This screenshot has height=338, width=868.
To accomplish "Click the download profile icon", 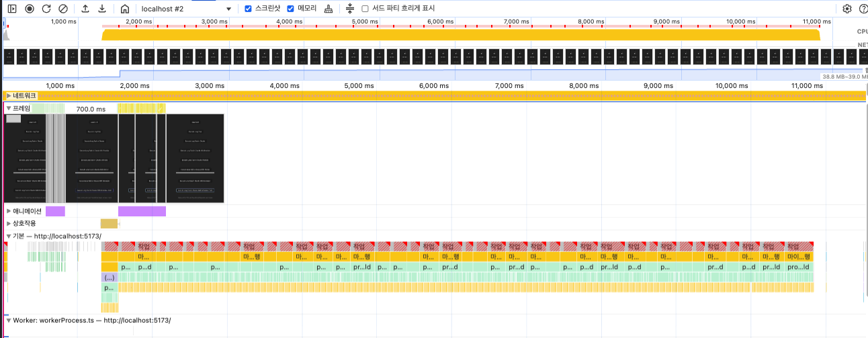I will (102, 9).
